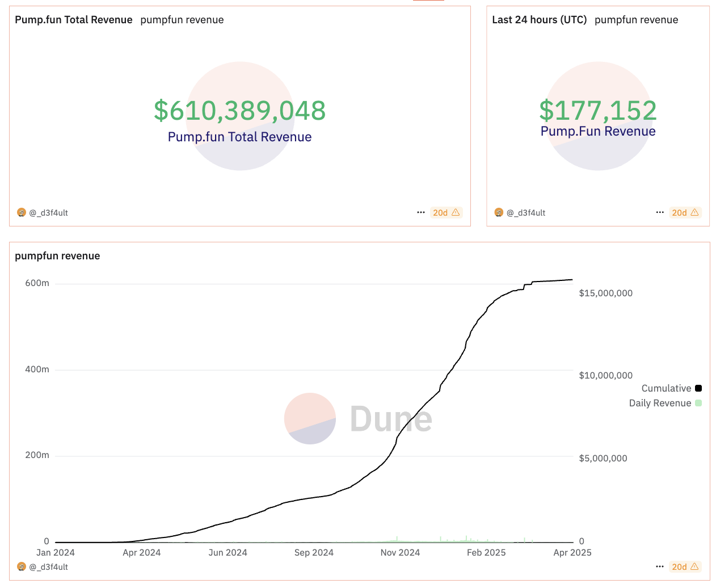Click 20d stale warning on Total Revenue card
716x588 pixels.
click(446, 212)
